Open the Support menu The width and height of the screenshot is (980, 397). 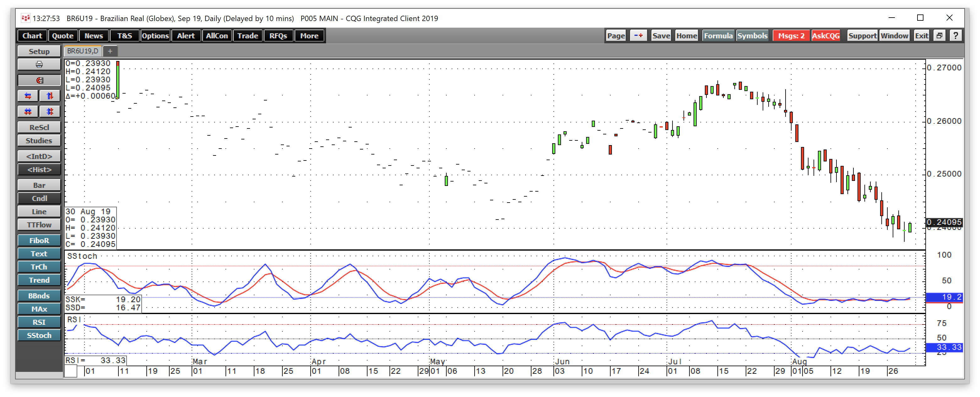(862, 36)
